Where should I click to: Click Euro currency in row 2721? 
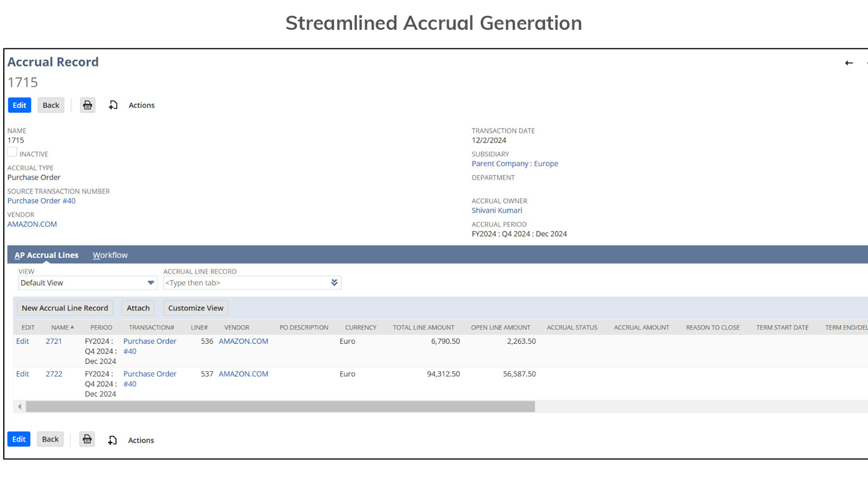click(347, 341)
